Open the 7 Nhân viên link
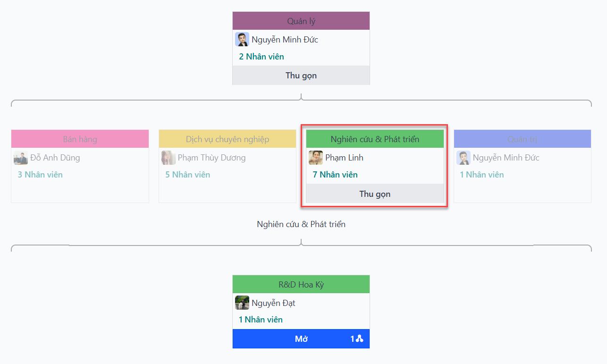Image resolution: width=607 pixels, height=364 pixels. (x=335, y=175)
